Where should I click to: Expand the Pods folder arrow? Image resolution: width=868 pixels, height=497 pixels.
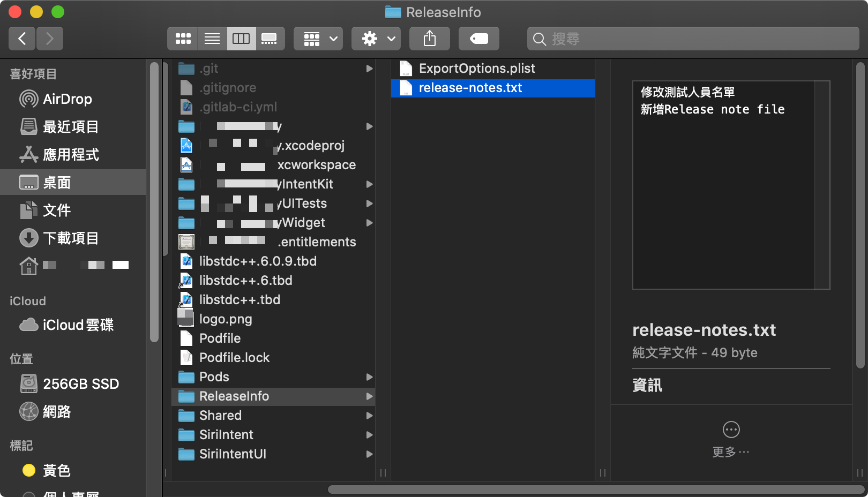click(x=369, y=377)
